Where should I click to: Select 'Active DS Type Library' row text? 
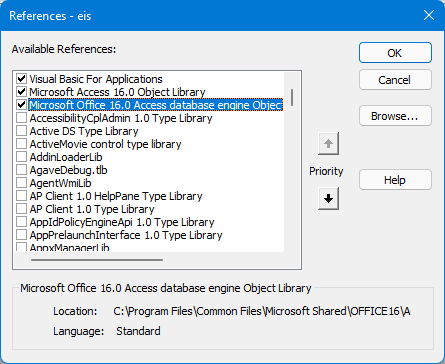pyautogui.click(x=84, y=131)
